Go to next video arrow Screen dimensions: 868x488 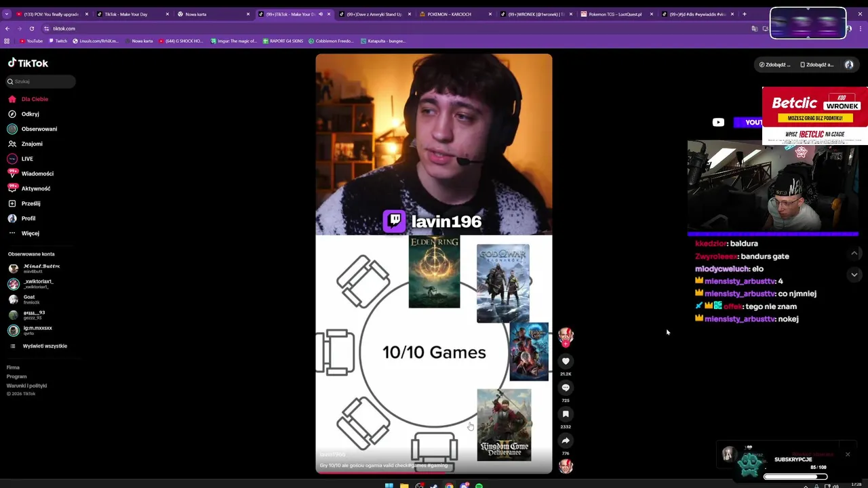(854, 274)
